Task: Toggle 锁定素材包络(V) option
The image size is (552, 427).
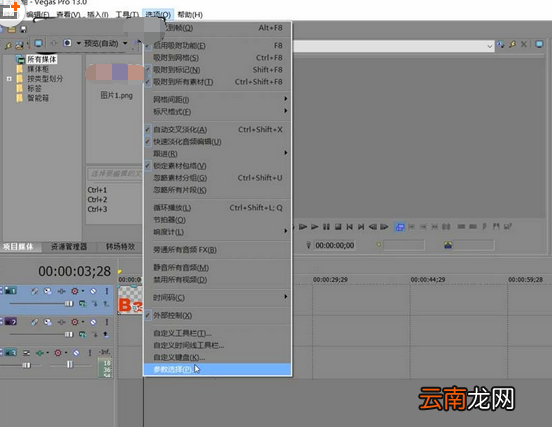Action: pyautogui.click(x=217, y=166)
